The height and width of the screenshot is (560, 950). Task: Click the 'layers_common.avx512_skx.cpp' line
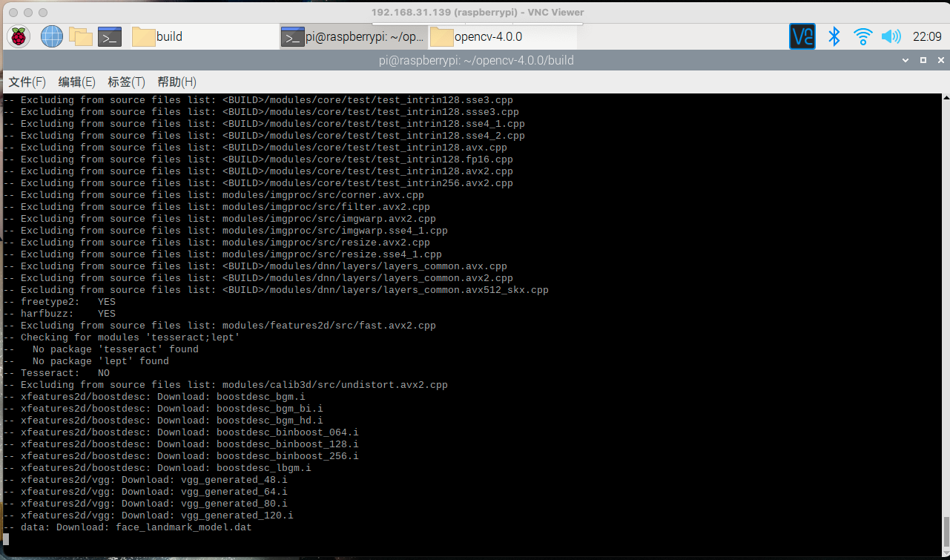pos(276,290)
